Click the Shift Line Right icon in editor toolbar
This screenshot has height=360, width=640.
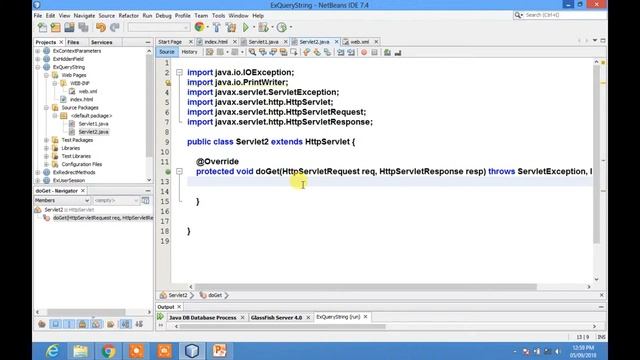tap(351, 52)
